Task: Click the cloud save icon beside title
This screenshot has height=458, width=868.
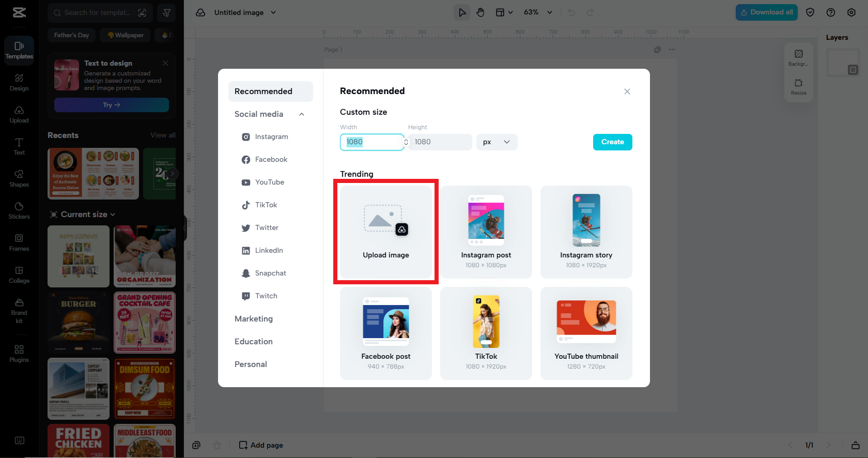Action: [x=200, y=12]
